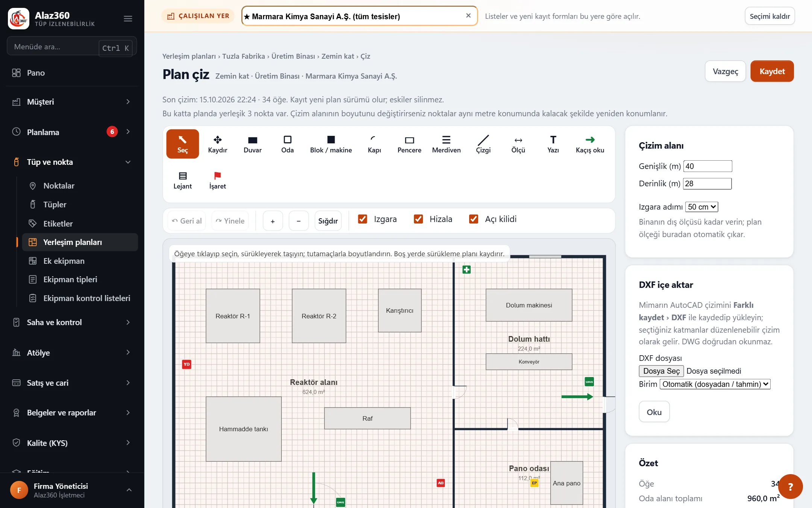This screenshot has height=508, width=812.
Task: Zoom in with the plus button
Action: click(x=273, y=221)
